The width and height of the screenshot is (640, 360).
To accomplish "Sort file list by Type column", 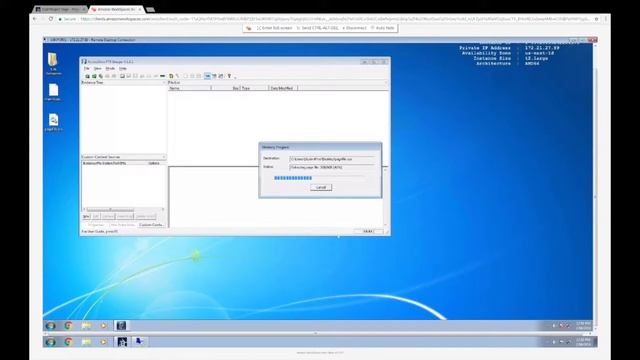I will pyautogui.click(x=254, y=88).
